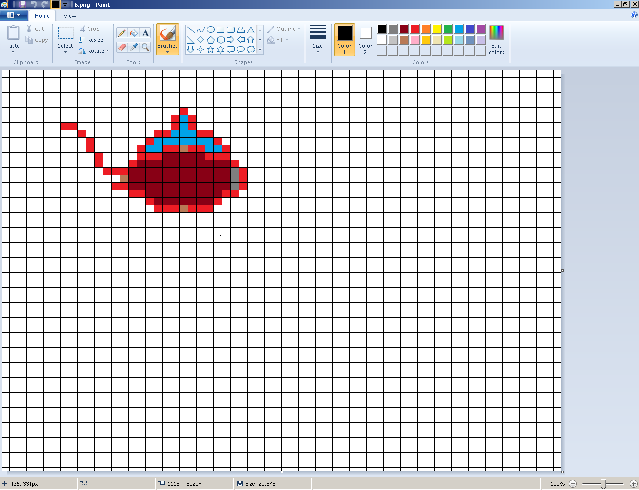Image resolution: width=639 pixels, height=490 pixels.
Task: Open the Resize and skew option
Action: click(91, 40)
